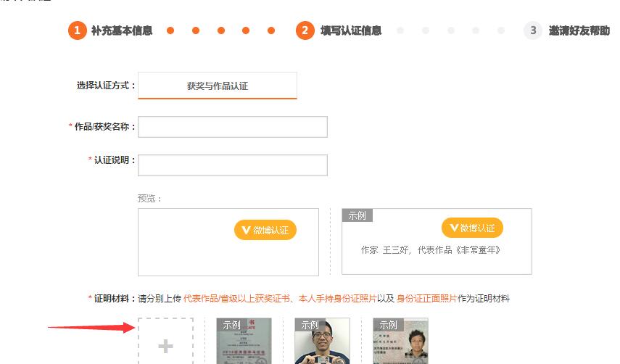Click the 微博认证 badge in preview box
620x364 pixels.
[265, 230]
